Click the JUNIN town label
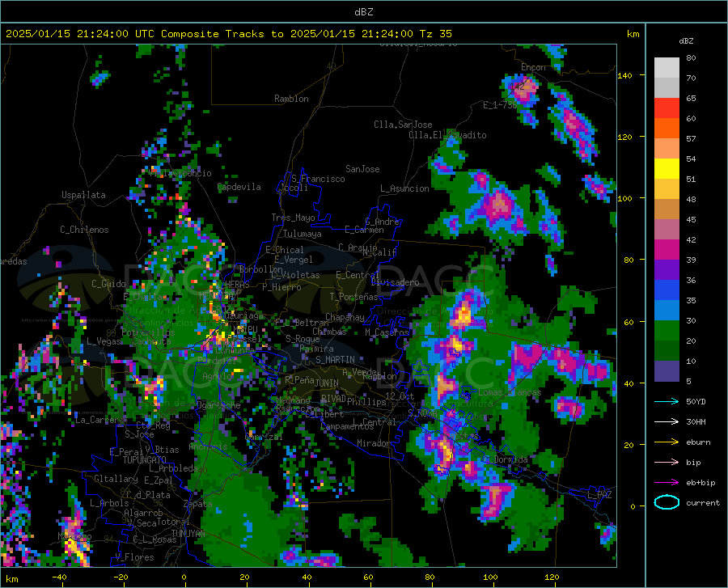The height and width of the screenshot is (588, 728). pyautogui.click(x=327, y=383)
